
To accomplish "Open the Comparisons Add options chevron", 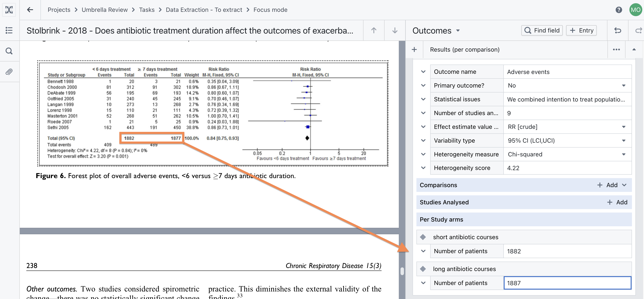I will point(624,185).
